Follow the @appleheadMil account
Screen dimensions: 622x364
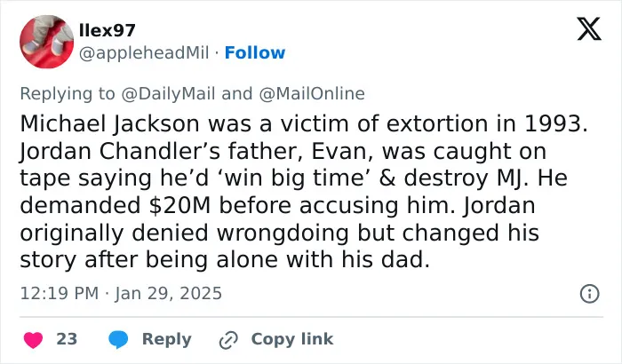click(255, 52)
